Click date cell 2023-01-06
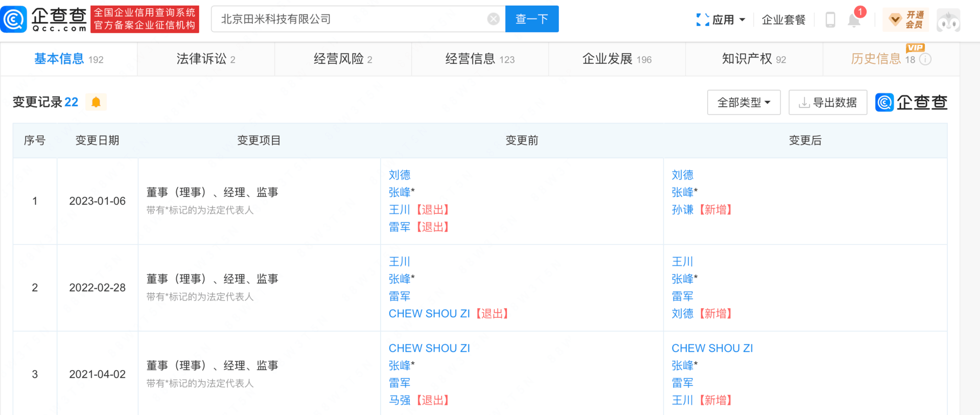 pyautogui.click(x=98, y=201)
